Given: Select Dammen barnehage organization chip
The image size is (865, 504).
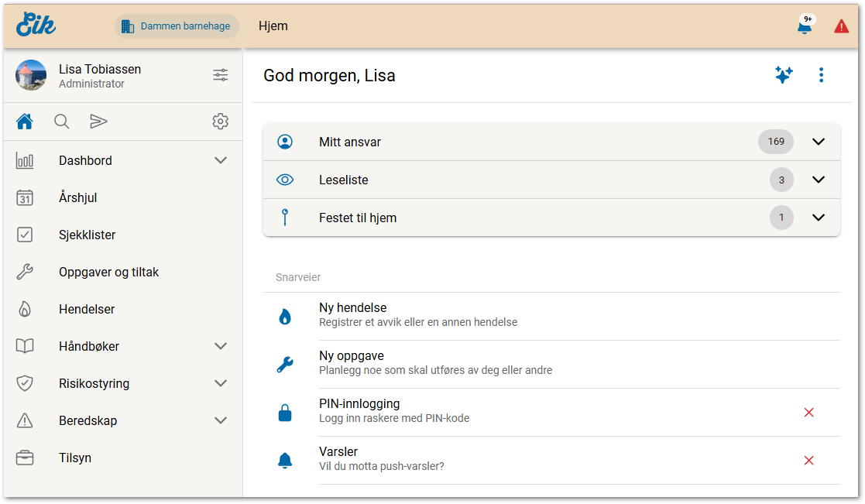Looking at the screenshot, I should pyautogui.click(x=177, y=26).
